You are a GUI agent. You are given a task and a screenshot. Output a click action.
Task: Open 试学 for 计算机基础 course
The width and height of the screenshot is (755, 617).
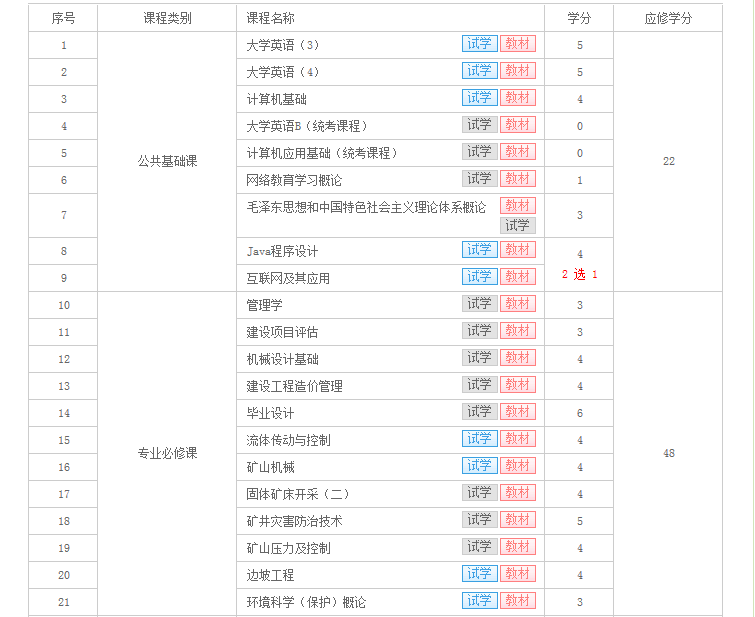point(479,98)
